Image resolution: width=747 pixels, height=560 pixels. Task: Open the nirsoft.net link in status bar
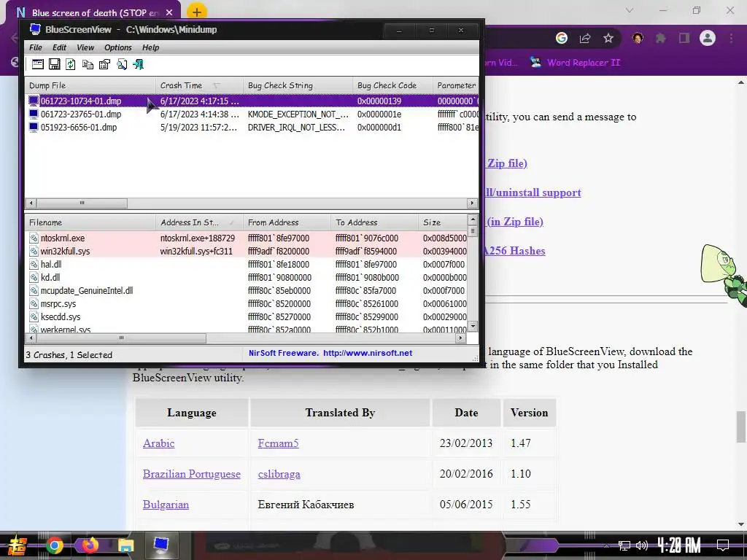pyautogui.click(x=368, y=354)
